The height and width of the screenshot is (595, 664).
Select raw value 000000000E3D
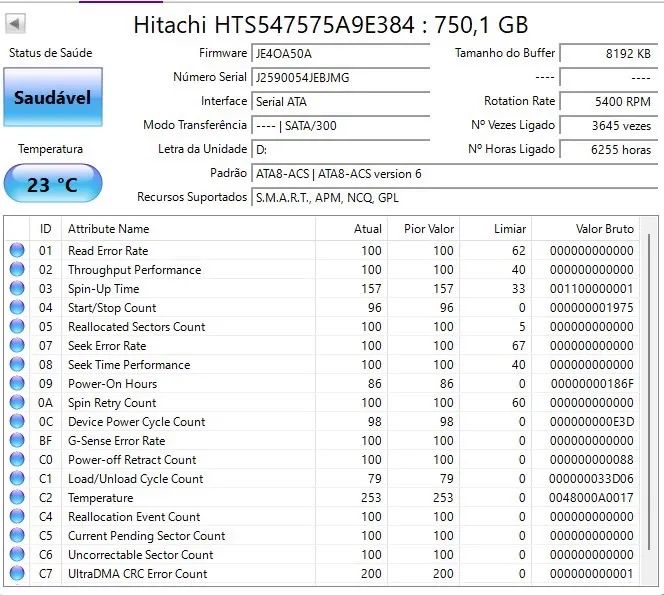pyautogui.click(x=592, y=422)
